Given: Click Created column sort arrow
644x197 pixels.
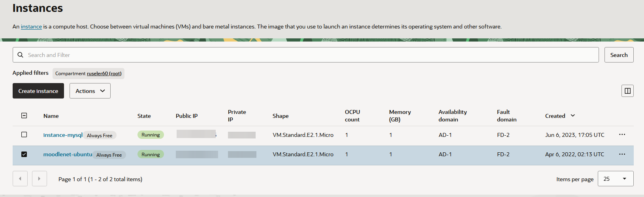Looking at the screenshot, I should click(x=573, y=116).
